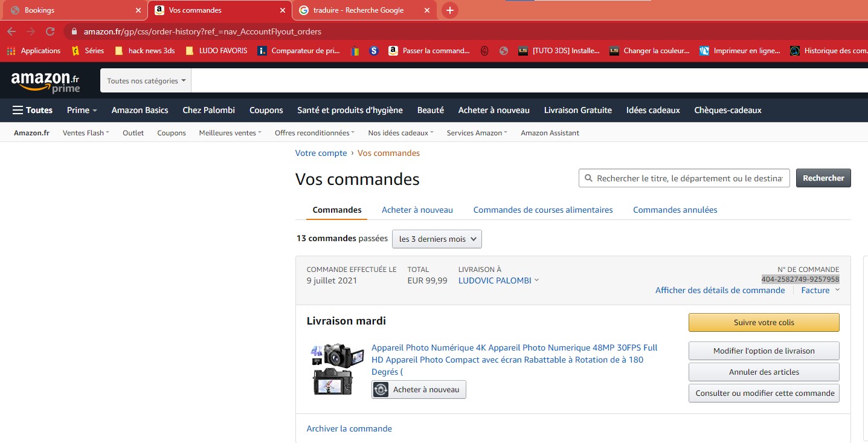Expand the Facture dropdown

[x=820, y=290]
